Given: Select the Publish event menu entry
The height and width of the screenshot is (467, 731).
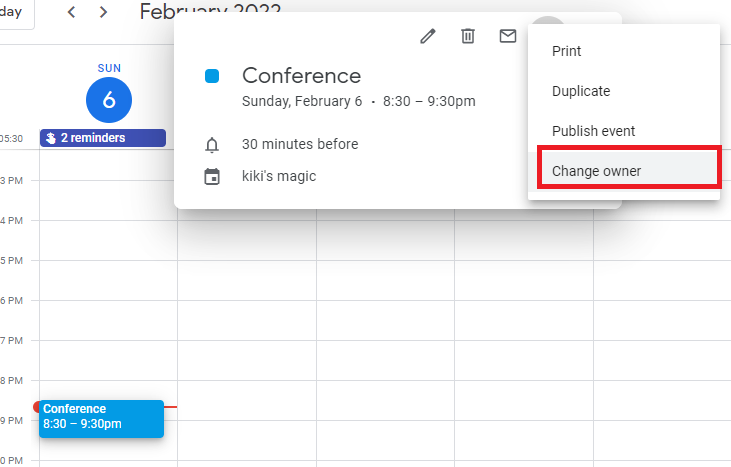Looking at the screenshot, I should (593, 131).
